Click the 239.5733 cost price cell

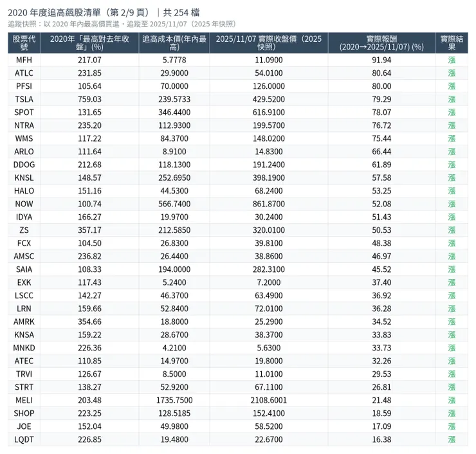(x=174, y=99)
